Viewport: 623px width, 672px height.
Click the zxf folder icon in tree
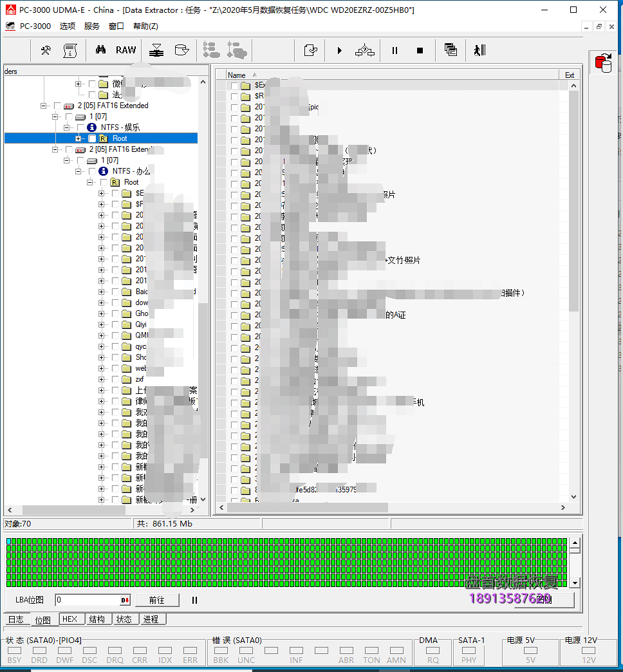[x=126, y=379]
